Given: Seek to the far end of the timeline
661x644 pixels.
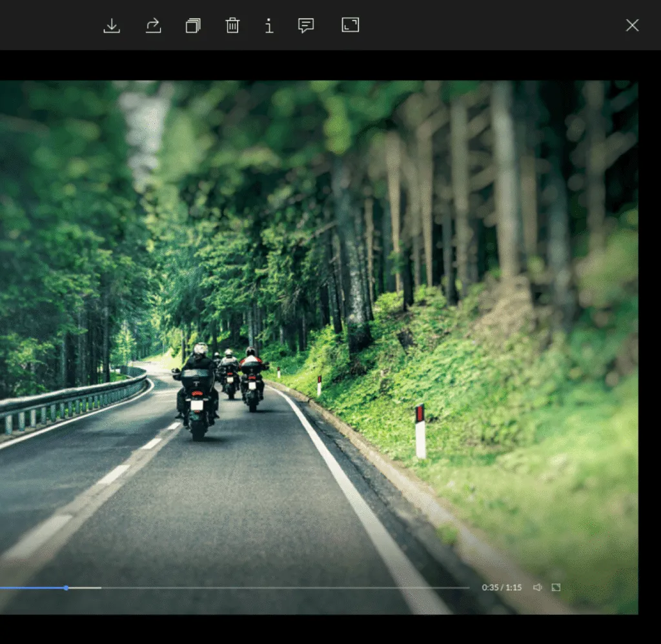Looking at the screenshot, I should tap(467, 587).
